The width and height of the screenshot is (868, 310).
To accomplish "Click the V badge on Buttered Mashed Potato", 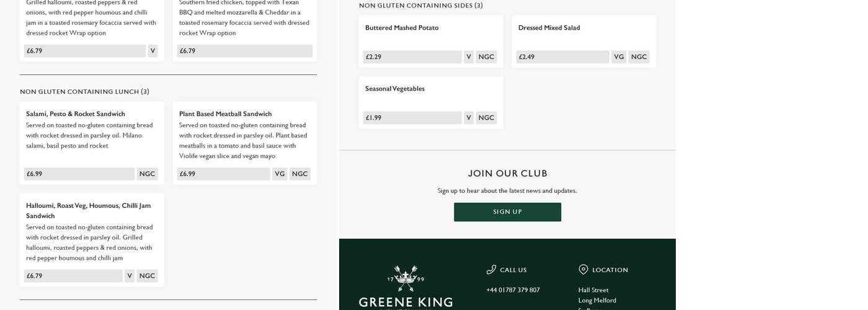I will click(469, 57).
